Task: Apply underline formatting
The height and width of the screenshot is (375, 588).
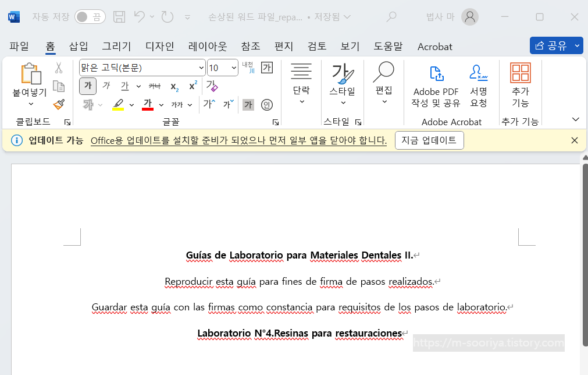Action: (x=124, y=86)
